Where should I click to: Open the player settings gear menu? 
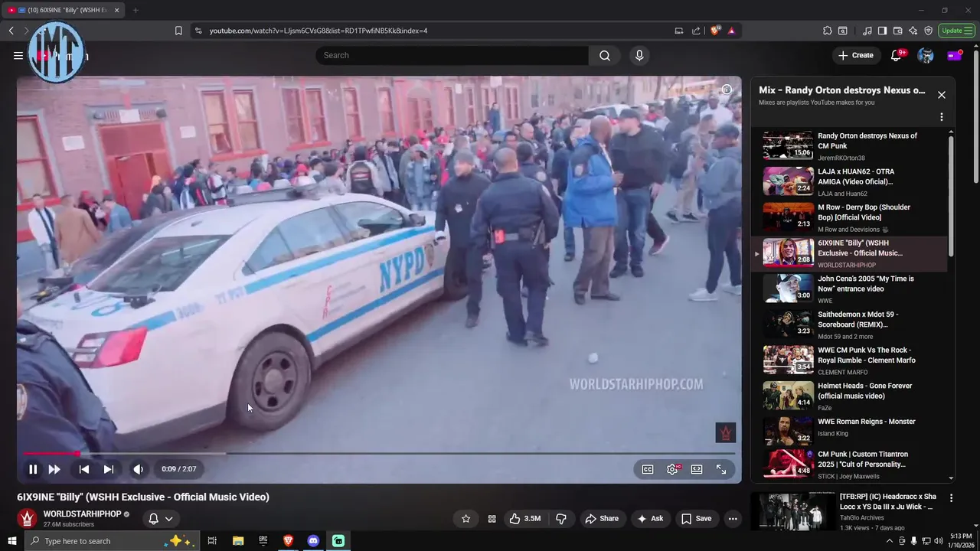672,469
